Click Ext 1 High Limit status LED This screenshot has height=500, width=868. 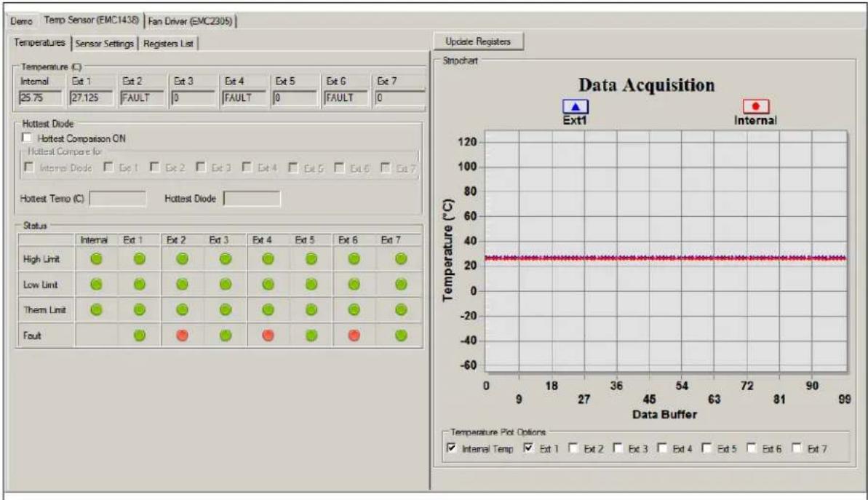coord(140,258)
